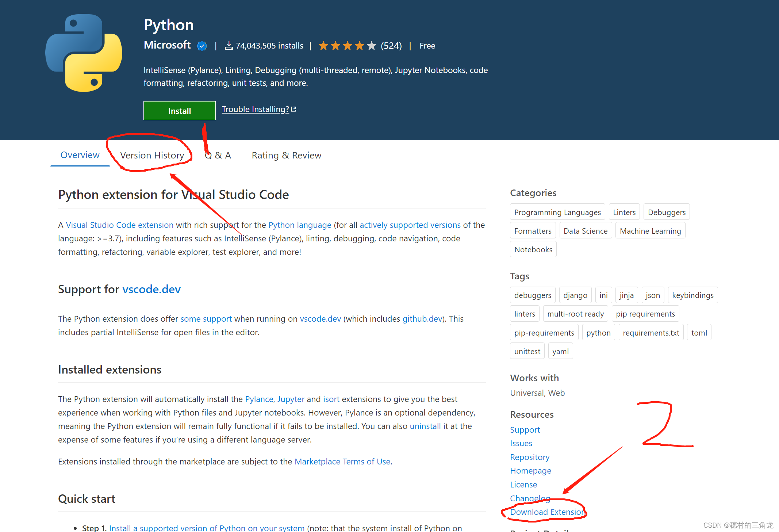Open the Trouble Installing? link
This screenshot has width=779, height=532.
tap(256, 109)
